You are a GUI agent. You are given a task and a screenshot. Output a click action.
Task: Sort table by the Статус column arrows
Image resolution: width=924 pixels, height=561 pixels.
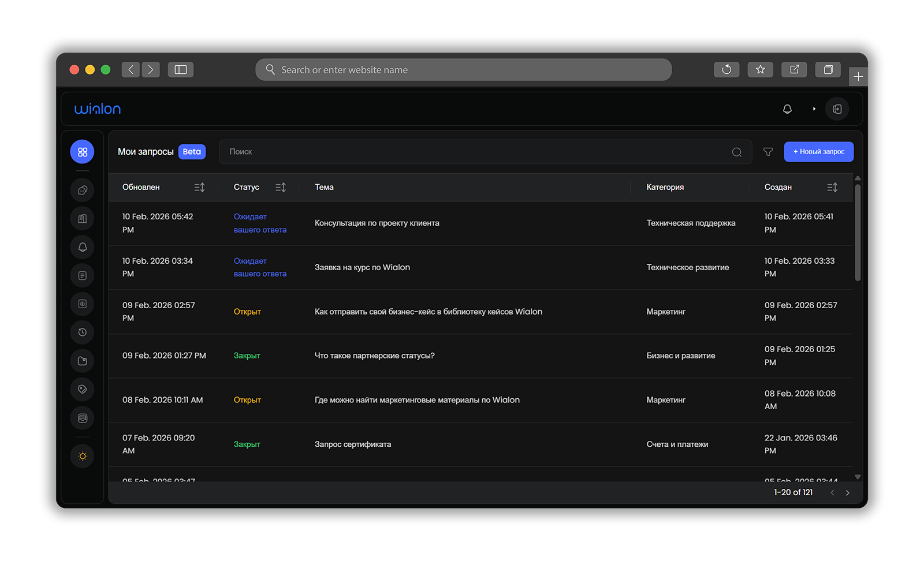click(281, 187)
